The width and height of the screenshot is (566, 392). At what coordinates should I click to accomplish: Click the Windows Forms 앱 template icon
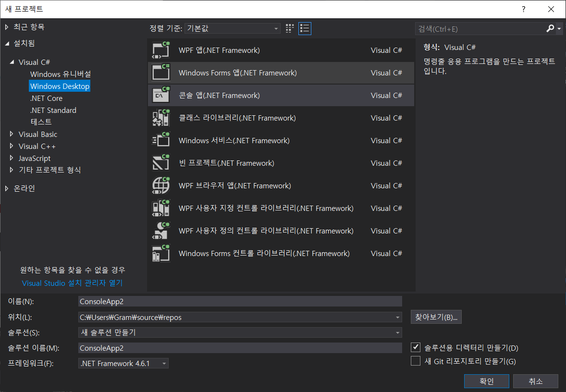(160, 73)
